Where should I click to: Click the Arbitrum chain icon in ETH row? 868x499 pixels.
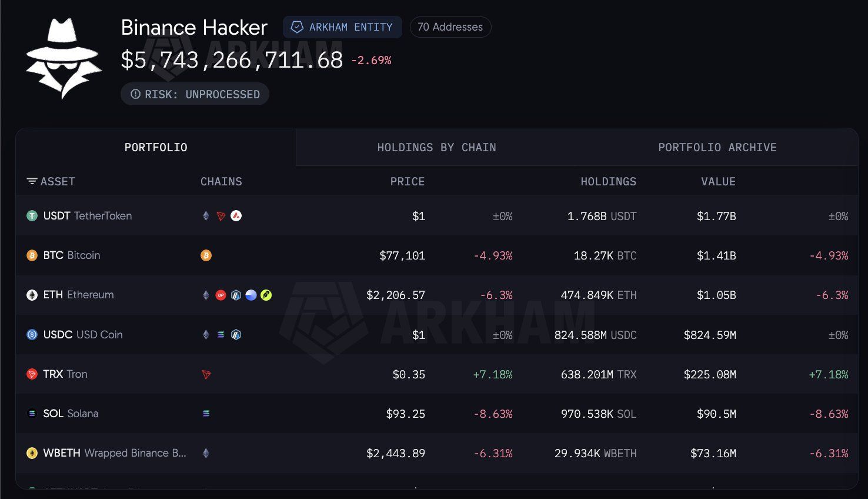coord(236,295)
